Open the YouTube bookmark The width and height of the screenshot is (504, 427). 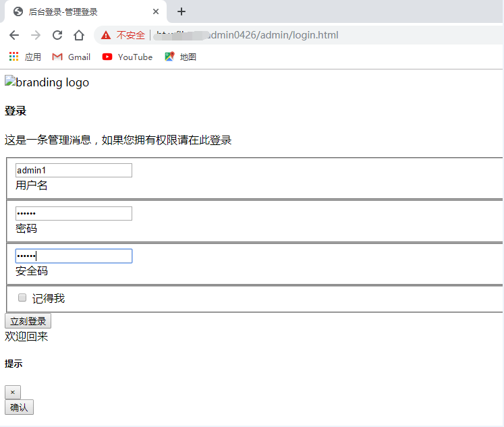click(128, 57)
